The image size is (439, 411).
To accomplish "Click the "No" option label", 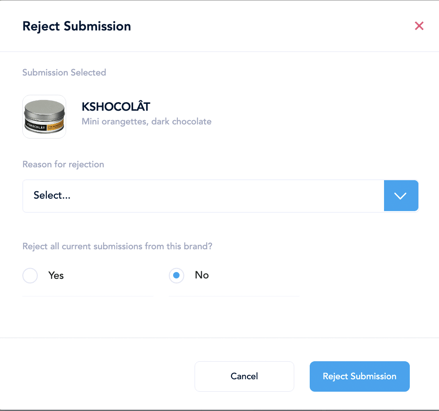I will coord(202,275).
